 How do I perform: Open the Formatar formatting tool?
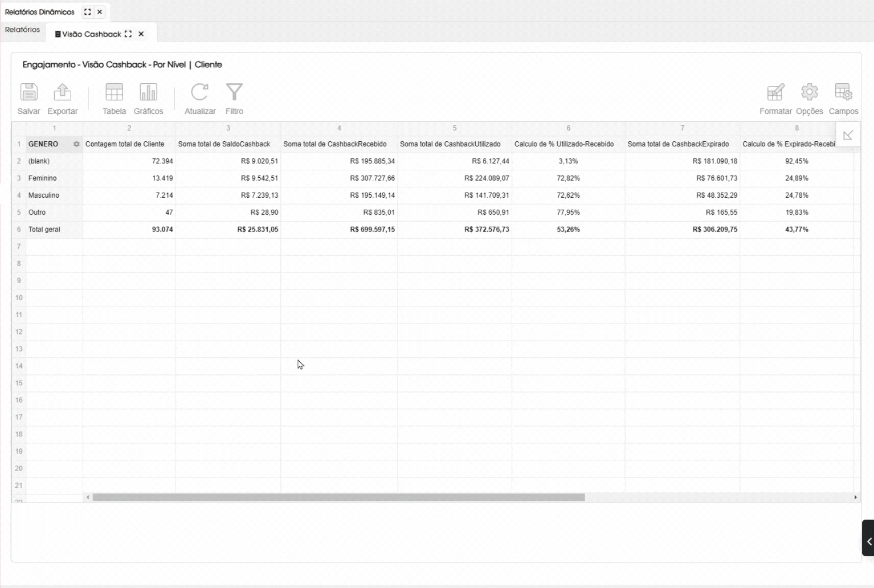pyautogui.click(x=775, y=93)
